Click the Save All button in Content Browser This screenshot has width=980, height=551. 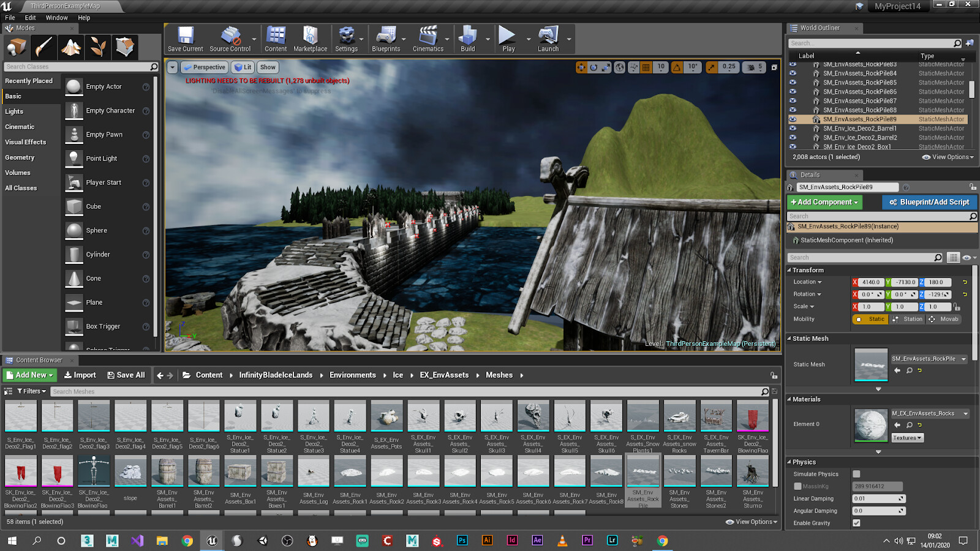tap(127, 375)
